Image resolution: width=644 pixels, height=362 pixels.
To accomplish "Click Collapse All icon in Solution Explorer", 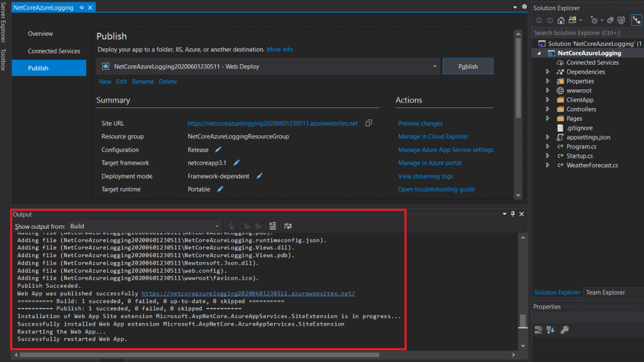I will [610, 20].
